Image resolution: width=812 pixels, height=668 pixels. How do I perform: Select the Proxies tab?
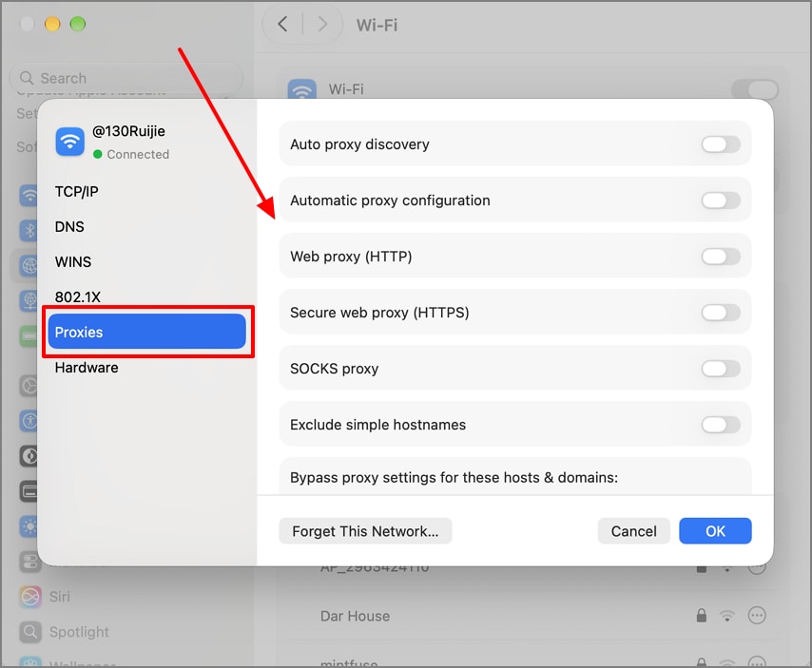point(147,332)
